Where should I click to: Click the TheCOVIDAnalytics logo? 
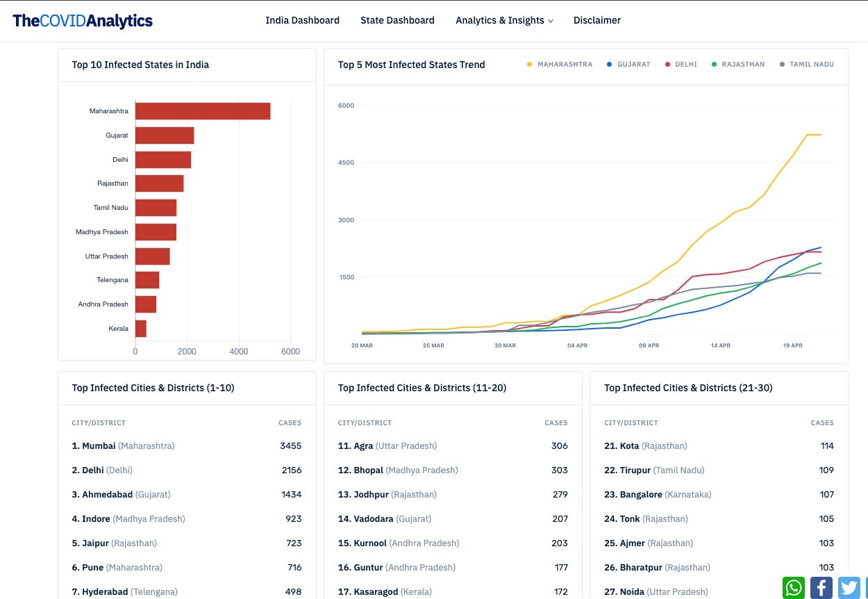coord(82,20)
